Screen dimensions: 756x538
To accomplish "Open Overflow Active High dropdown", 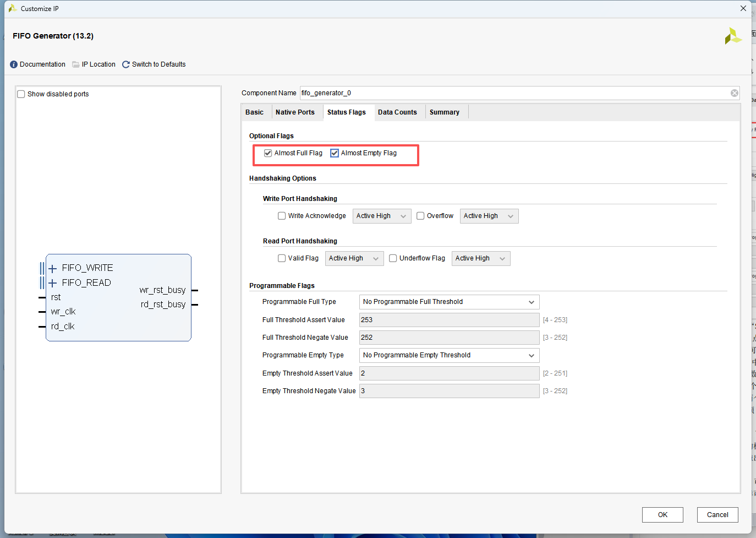I will pos(489,216).
